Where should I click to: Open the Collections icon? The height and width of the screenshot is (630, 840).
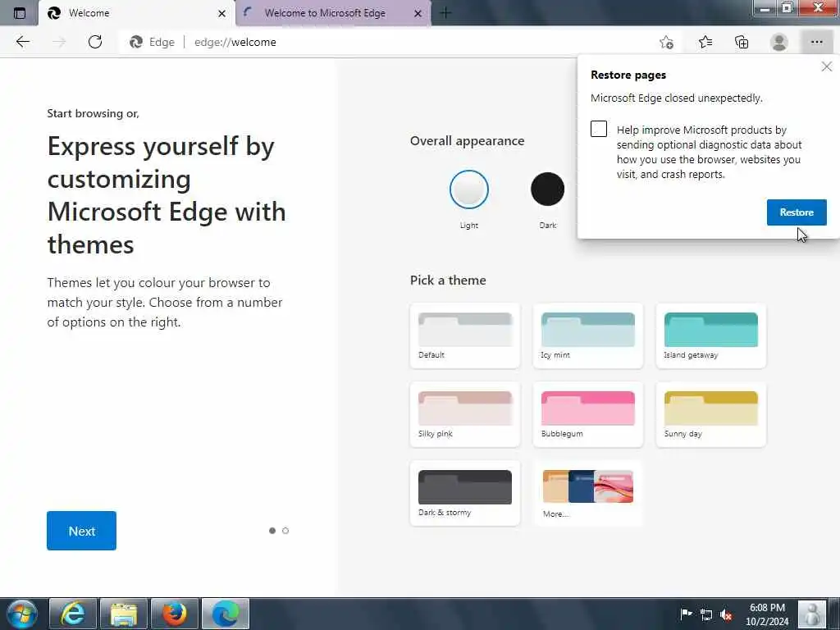(742, 42)
